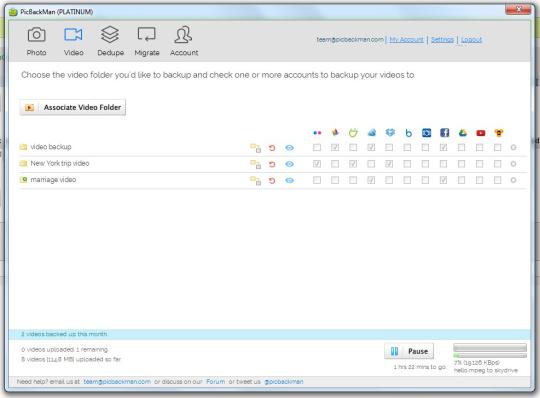Click the upper overall upload progress bar
Screen dimensions: 540x398
coord(490,347)
